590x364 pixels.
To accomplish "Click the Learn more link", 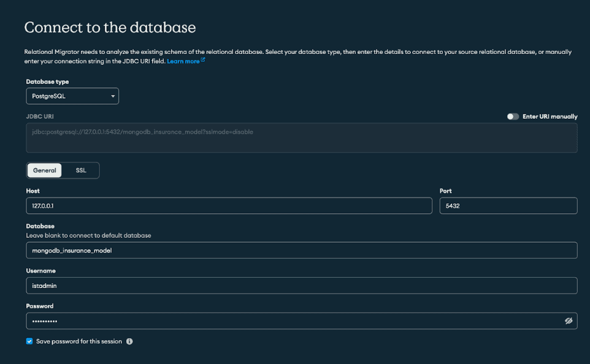I will coord(183,61).
